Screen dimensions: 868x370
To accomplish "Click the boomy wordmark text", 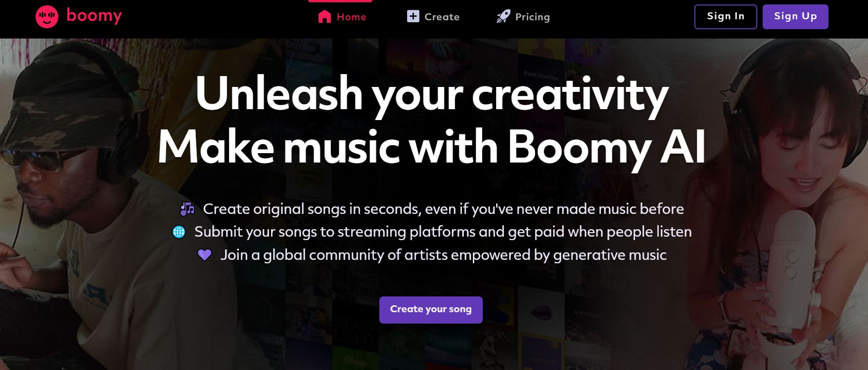I will tap(94, 16).
